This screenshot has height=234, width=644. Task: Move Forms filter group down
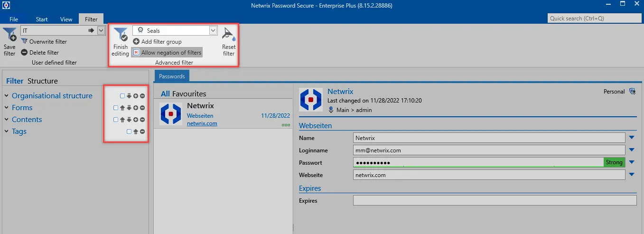pos(129,108)
